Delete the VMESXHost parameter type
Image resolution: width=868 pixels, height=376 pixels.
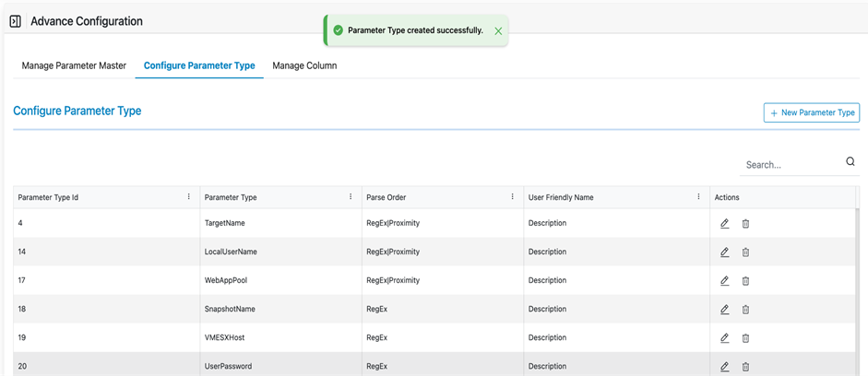[x=745, y=338]
